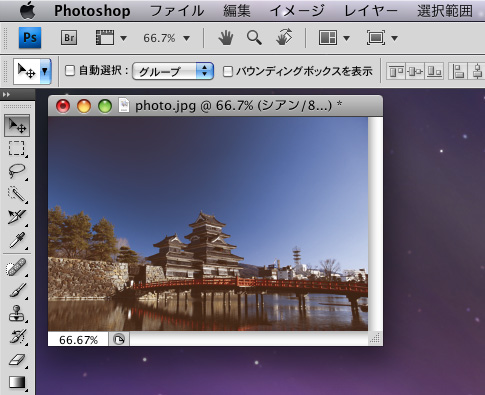Click the Arrange Documents icon
The height and width of the screenshot is (395, 485).
(x=328, y=38)
